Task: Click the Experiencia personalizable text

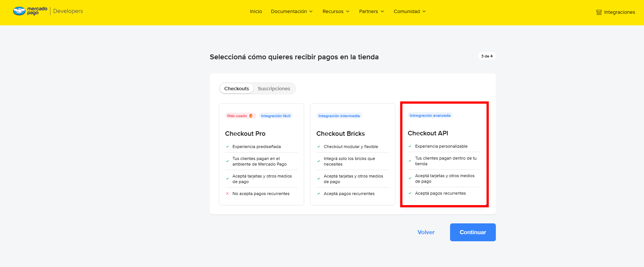Action: 441,146
